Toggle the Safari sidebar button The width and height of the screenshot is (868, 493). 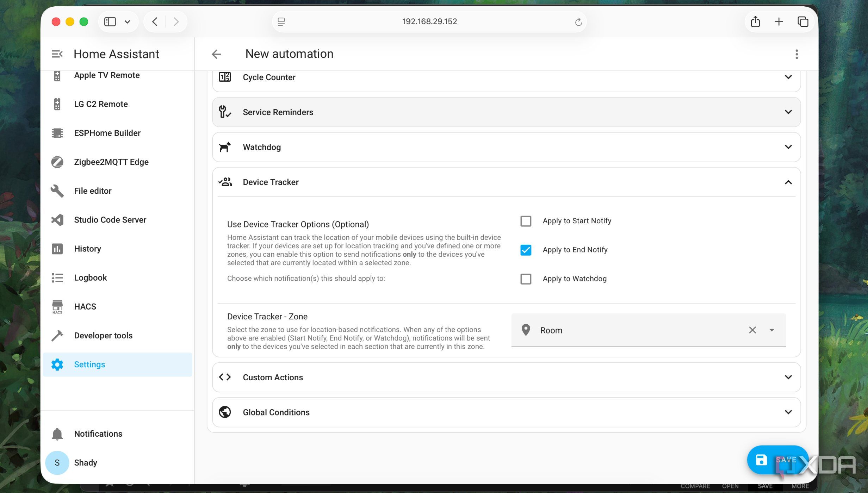click(110, 22)
